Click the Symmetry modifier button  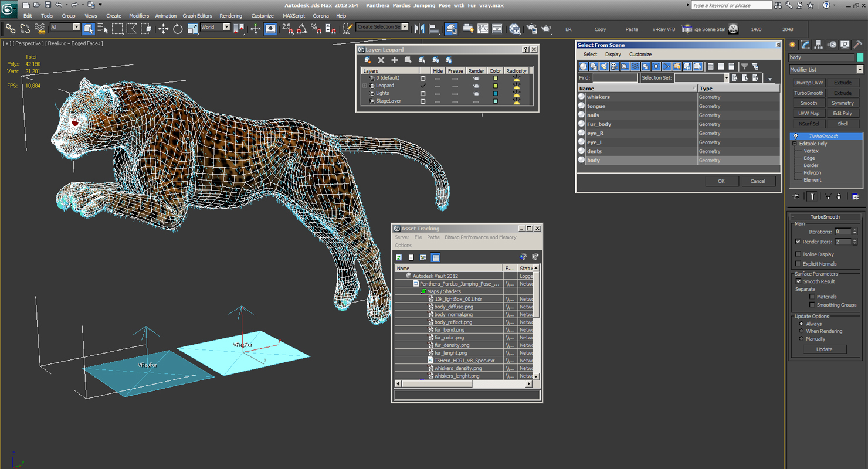pyautogui.click(x=843, y=103)
